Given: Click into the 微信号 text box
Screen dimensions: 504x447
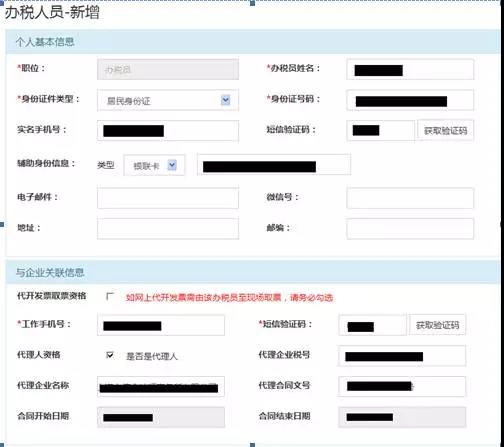Looking at the screenshot, I should (x=410, y=198).
